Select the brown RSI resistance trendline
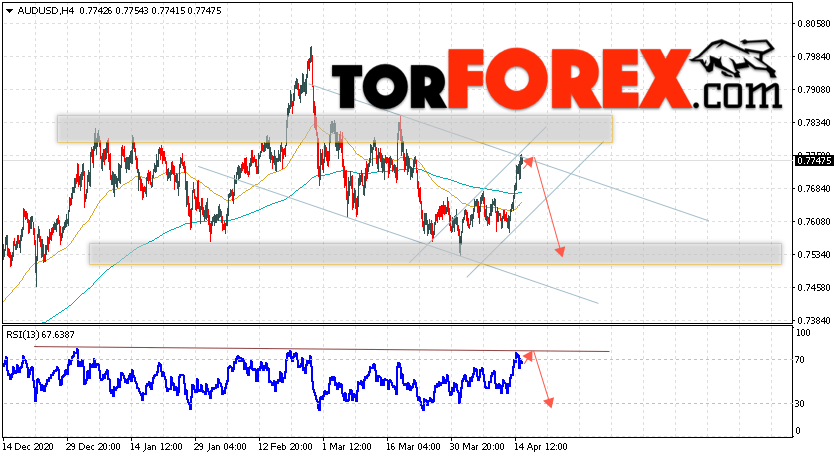838x458 pixels. click(x=321, y=349)
